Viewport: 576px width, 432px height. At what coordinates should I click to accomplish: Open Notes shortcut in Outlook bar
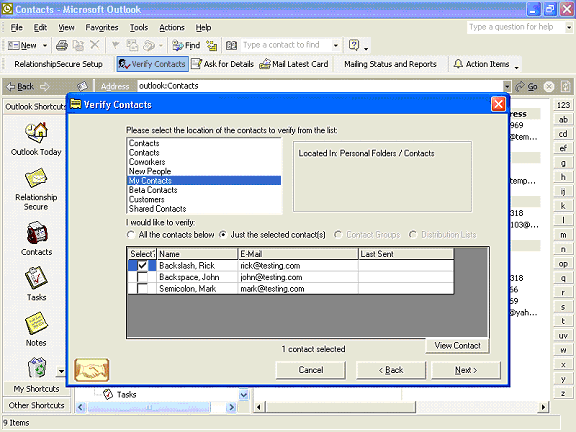(36, 329)
